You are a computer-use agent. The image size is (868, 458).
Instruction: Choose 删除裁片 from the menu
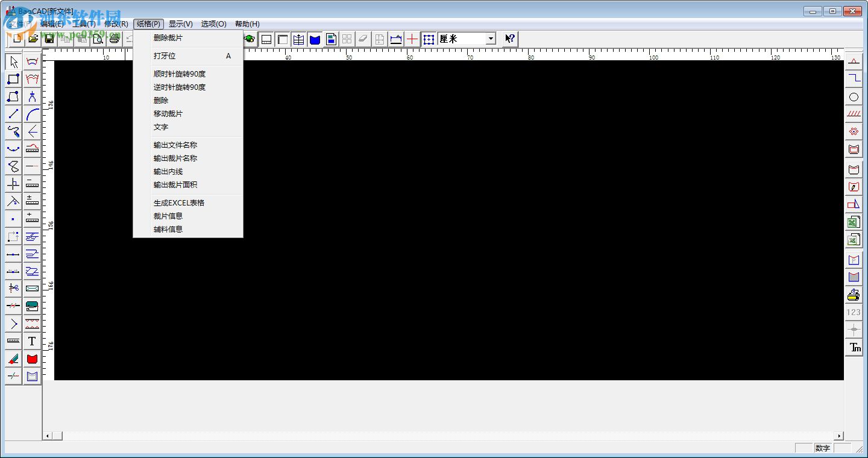coord(188,38)
